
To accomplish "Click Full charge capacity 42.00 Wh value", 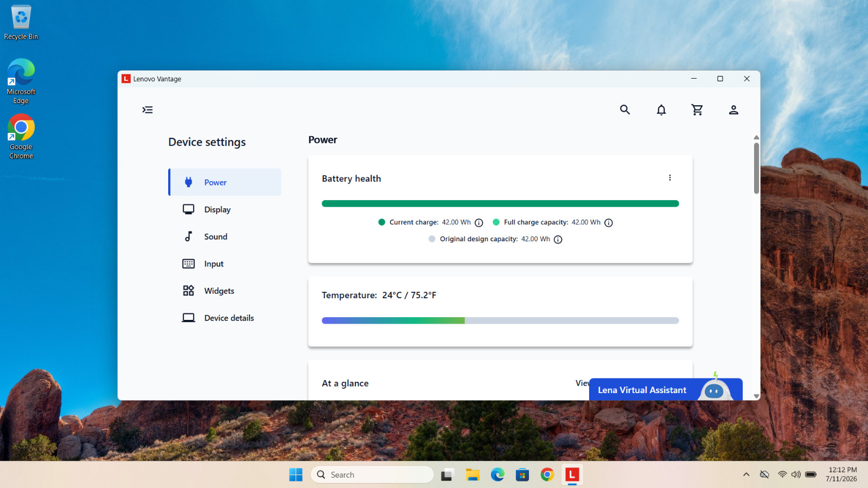I will click(586, 222).
